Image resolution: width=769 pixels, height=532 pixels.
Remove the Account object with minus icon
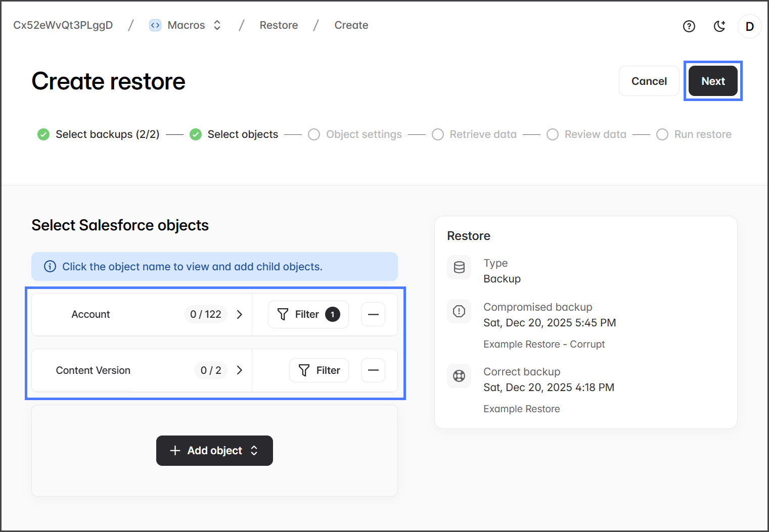point(373,314)
